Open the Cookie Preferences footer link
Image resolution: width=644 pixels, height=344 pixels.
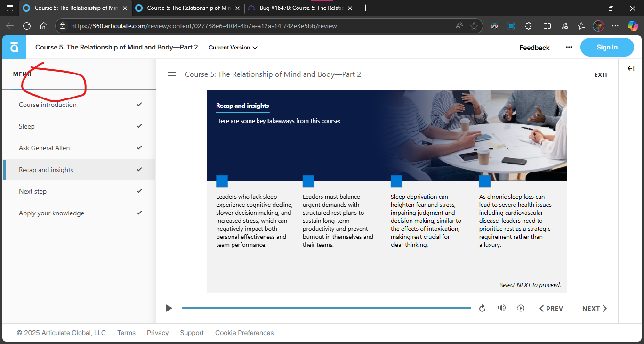(x=244, y=333)
